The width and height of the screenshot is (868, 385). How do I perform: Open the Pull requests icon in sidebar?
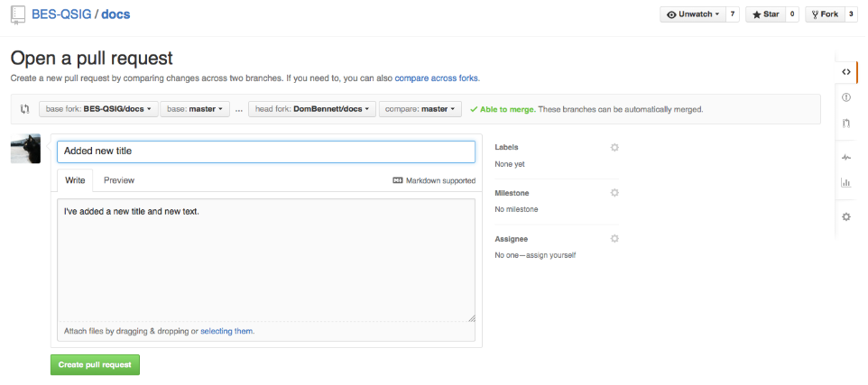pos(845,123)
